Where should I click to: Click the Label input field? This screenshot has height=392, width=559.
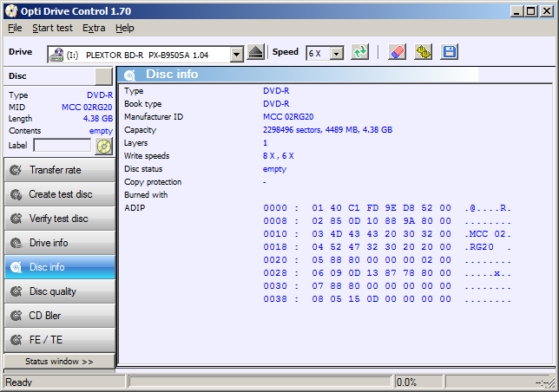62,145
